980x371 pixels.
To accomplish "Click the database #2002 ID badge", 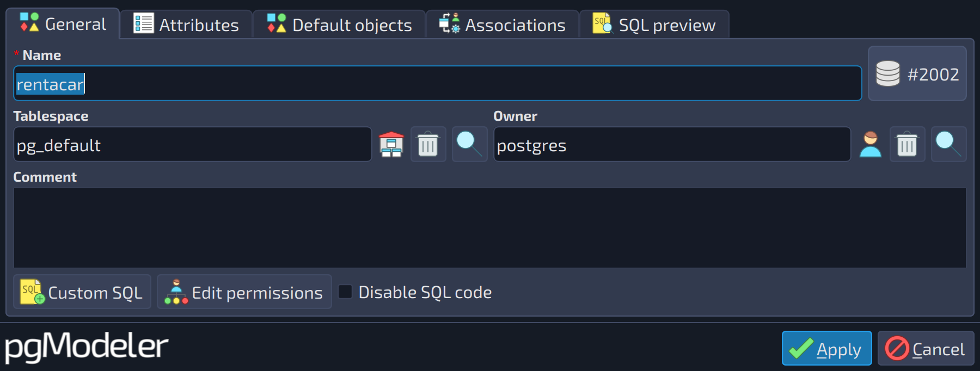I will click(917, 73).
